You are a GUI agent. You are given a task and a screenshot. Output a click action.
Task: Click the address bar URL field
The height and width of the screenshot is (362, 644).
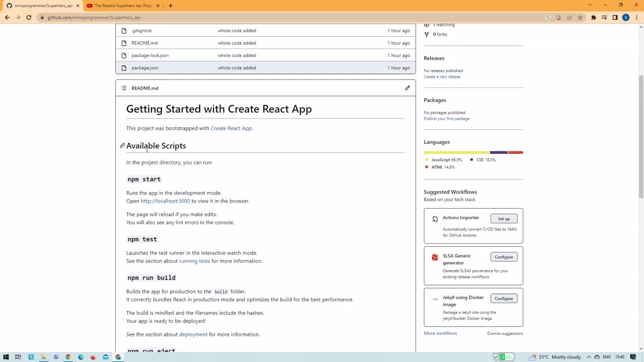(x=292, y=18)
